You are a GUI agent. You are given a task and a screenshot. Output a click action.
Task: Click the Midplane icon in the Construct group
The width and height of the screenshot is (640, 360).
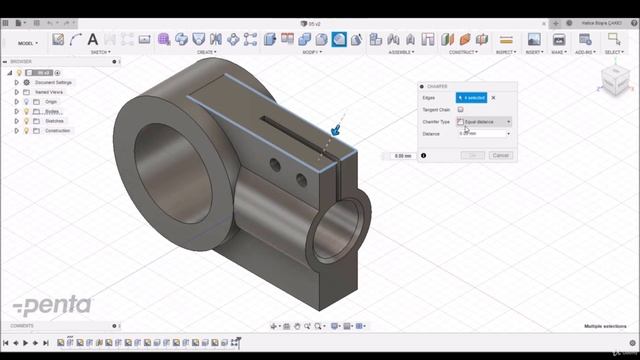(482, 40)
